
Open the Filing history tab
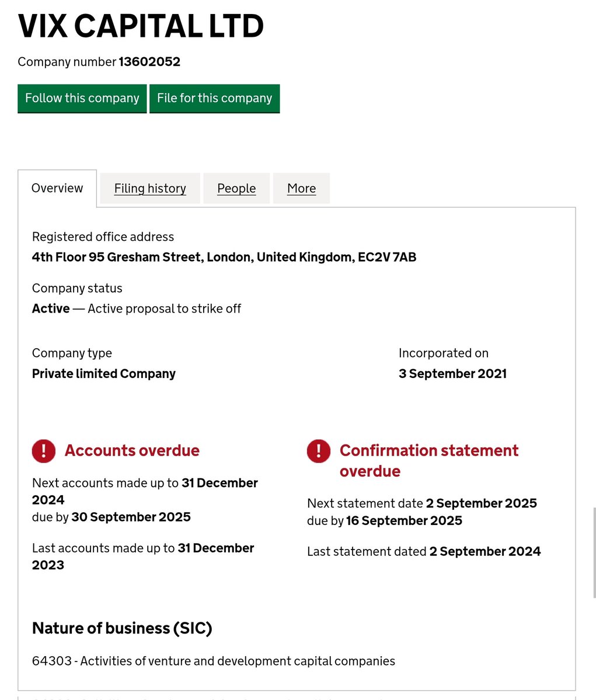(x=150, y=188)
